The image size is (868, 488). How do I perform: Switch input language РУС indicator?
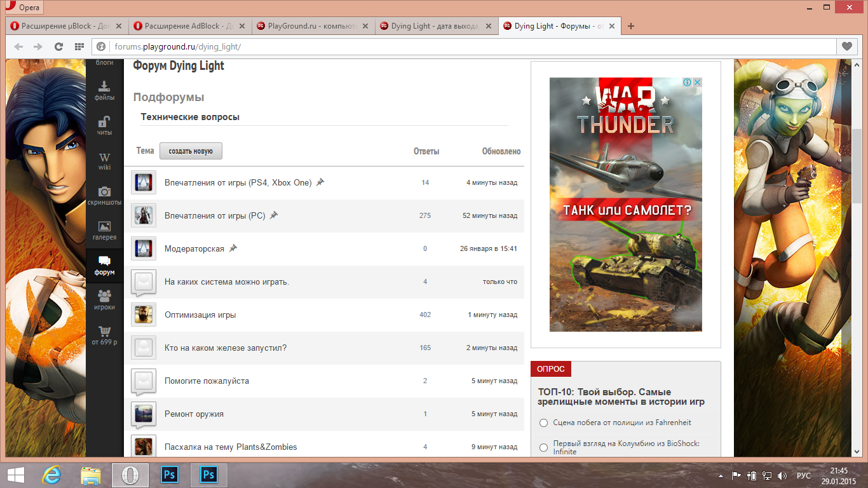coord(804,475)
